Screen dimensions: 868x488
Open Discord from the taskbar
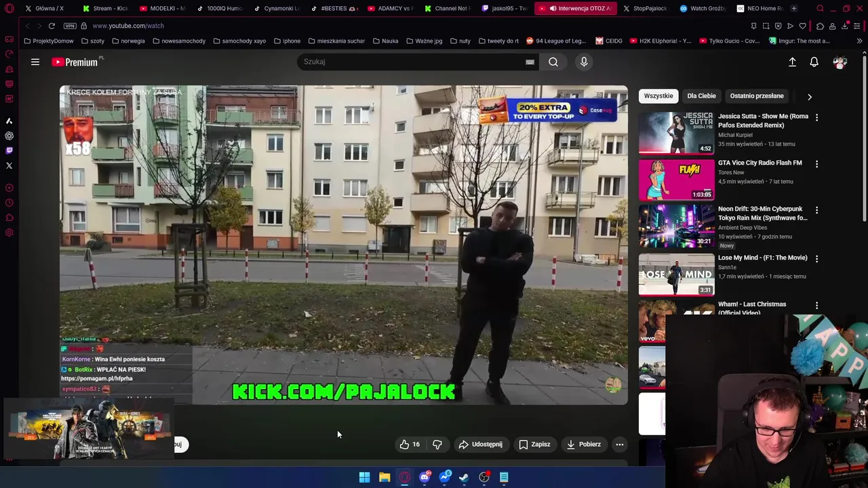[425, 477]
